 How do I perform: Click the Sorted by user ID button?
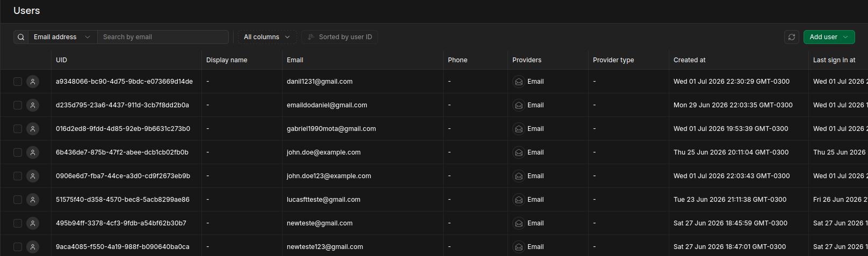339,37
